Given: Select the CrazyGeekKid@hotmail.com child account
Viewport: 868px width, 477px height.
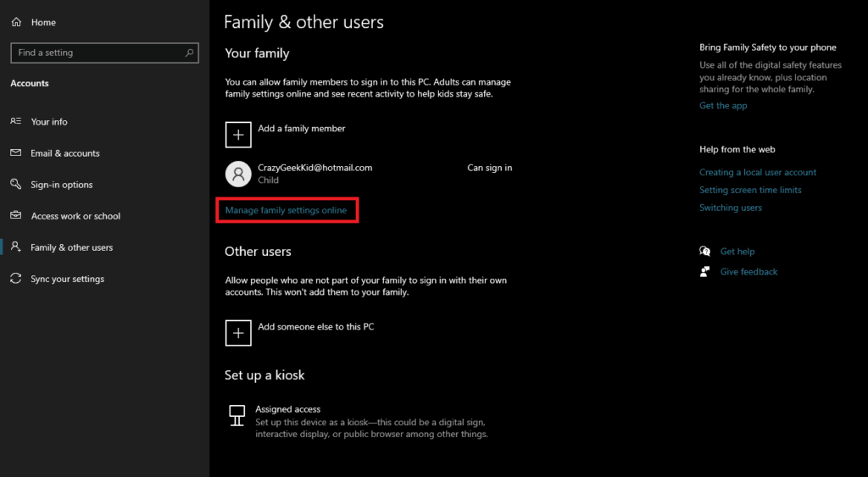Looking at the screenshot, I should (314, 174).
